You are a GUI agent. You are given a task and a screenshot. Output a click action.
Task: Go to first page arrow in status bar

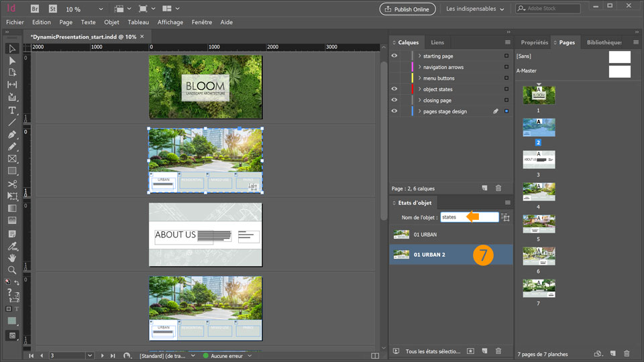(32, 356)
